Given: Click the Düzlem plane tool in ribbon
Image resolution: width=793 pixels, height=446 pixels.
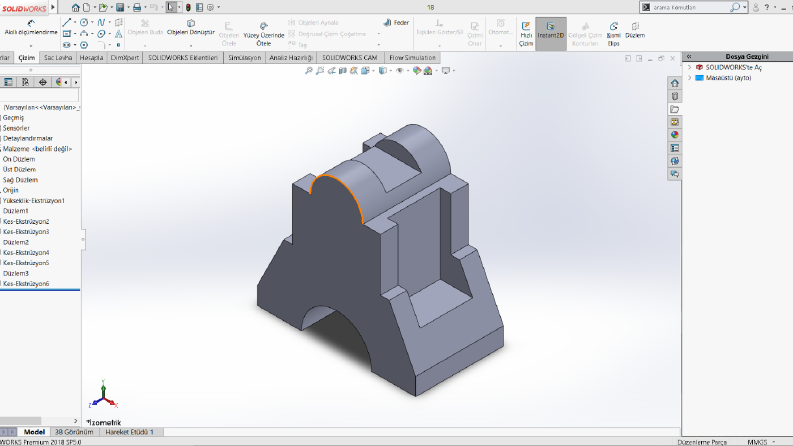Looking at the screenshot, I should click(635, 30).
